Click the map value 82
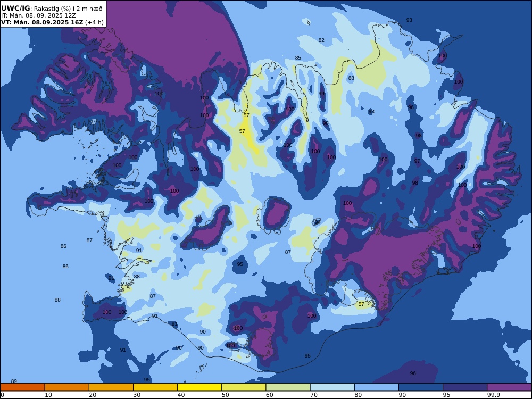532x399 pixels. pos(321,40)
